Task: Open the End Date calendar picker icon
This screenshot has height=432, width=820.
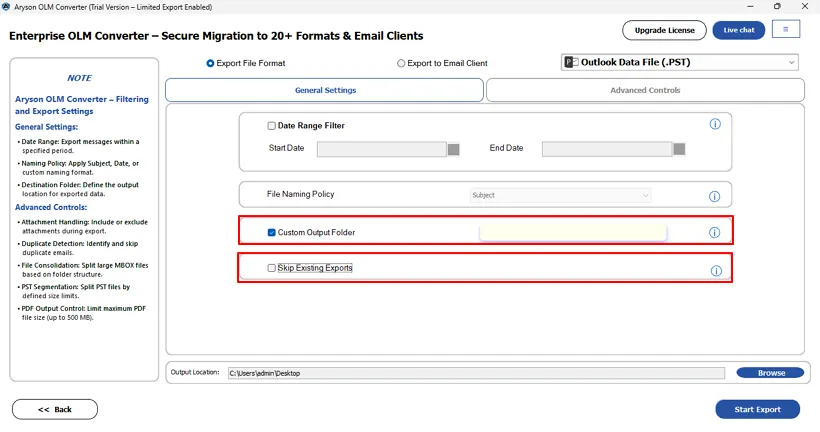Action: (x=679, y=149)
